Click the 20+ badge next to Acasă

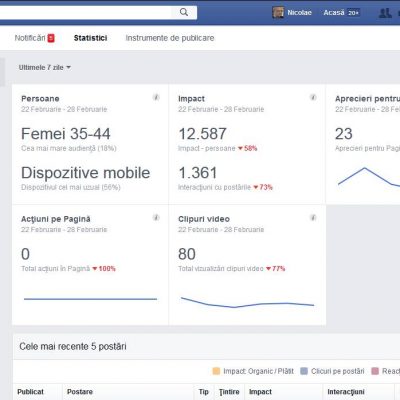click(x=353, y=13)
